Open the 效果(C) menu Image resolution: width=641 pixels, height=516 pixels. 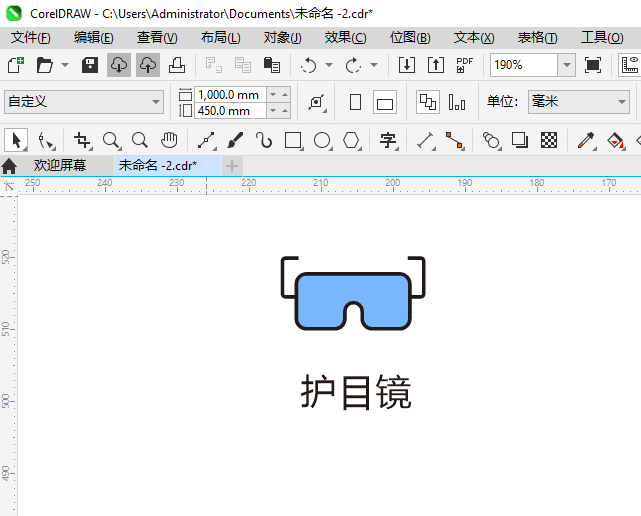(345, 38)
